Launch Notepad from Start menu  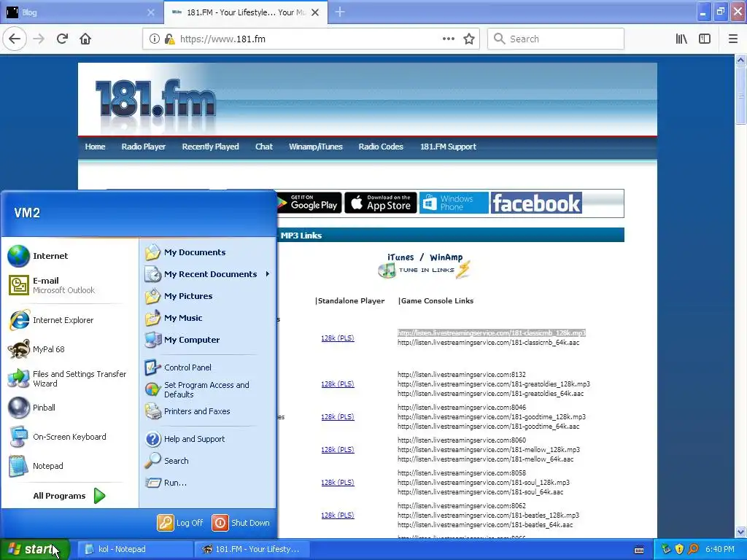tap(69, 466)
